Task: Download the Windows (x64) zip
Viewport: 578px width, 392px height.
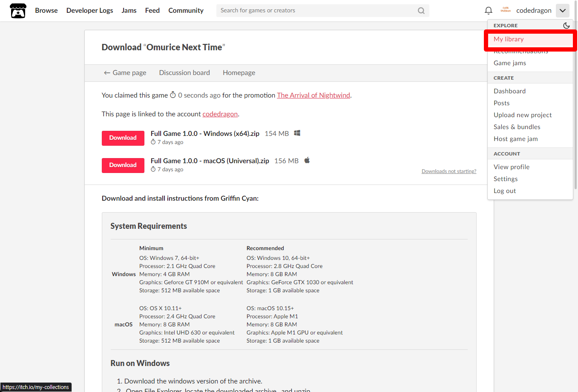Action: (123, 138)
